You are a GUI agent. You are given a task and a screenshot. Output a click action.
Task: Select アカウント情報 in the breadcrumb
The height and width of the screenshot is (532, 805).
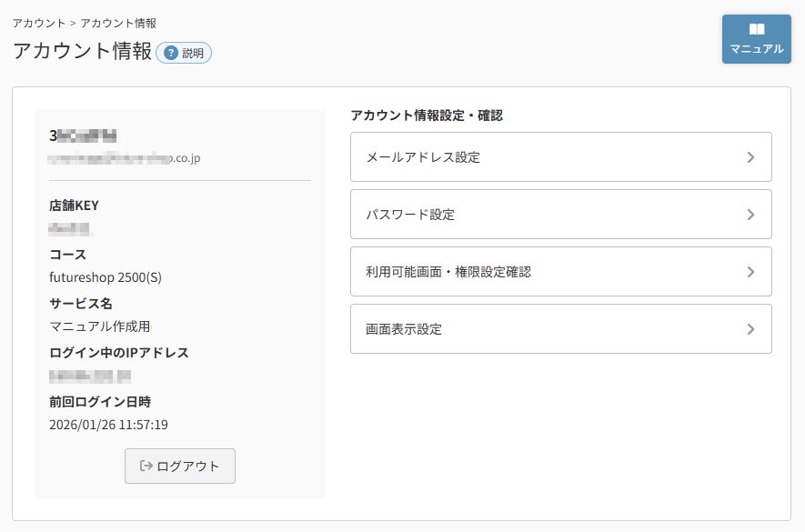click(118, 24)
